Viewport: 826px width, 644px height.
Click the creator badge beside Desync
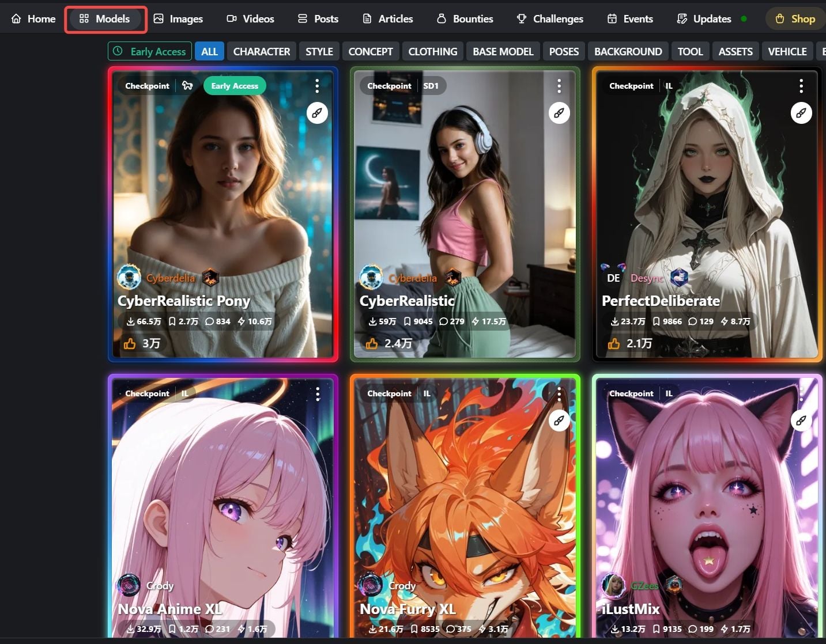(x=680, y=277)
